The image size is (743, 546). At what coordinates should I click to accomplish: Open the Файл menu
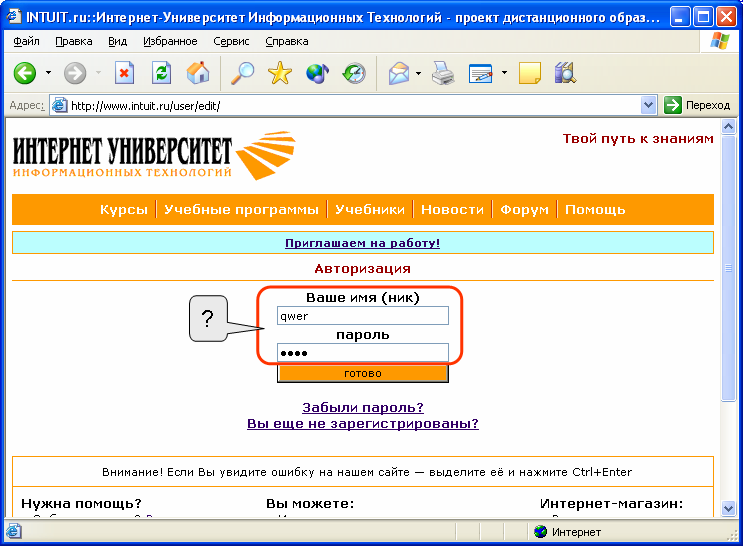(x=26, y=41)
